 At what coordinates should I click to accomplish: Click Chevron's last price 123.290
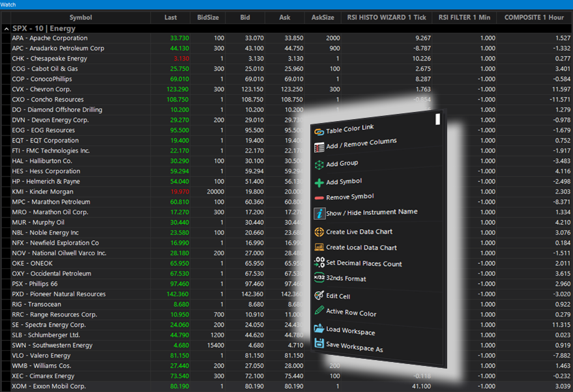pyautogui.click(x=177, y=89)
